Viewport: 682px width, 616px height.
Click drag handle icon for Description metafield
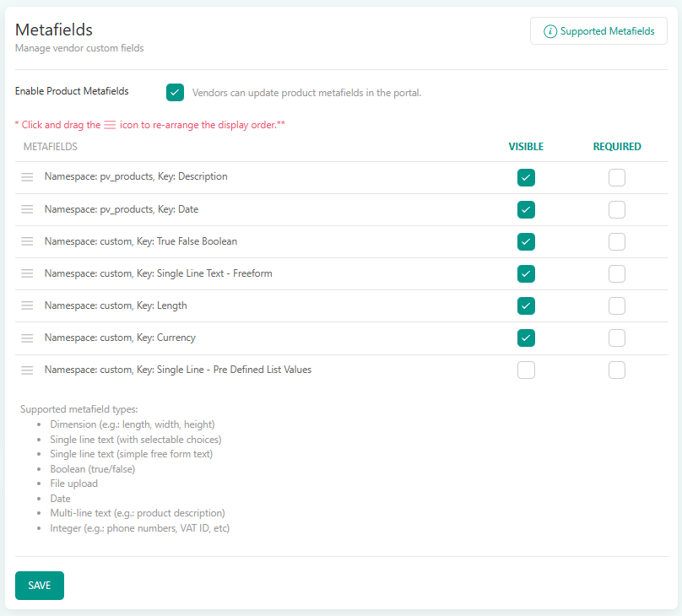pyautogui.click(x=27, y=177)
